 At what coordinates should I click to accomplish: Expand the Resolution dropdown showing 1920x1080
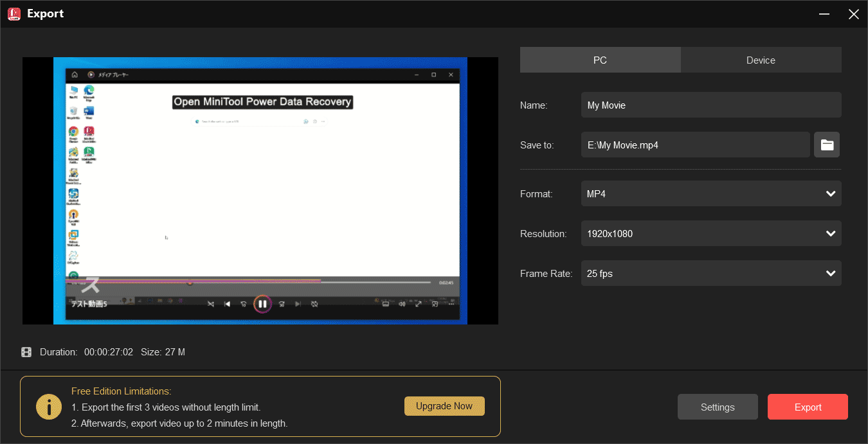coord(711,233)
